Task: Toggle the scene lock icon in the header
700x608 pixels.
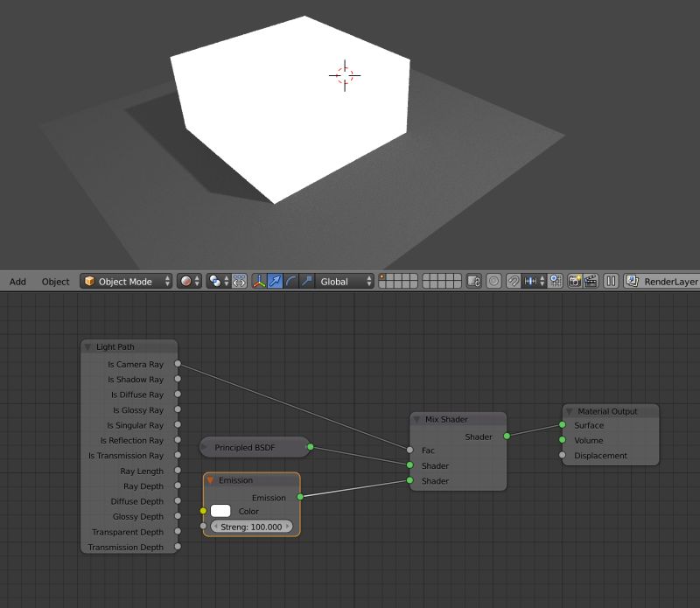Action: [475, 281]
